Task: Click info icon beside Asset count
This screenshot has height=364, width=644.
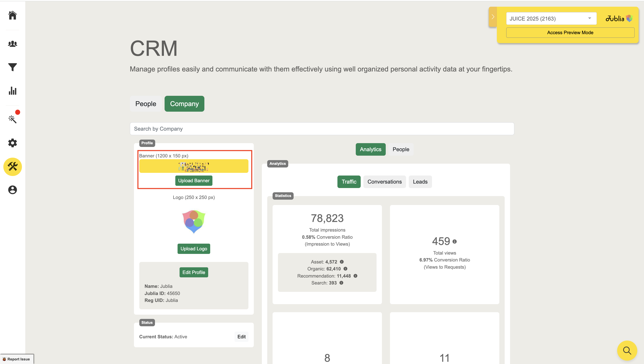Action: pyautogui.click(x=342, y=262)
